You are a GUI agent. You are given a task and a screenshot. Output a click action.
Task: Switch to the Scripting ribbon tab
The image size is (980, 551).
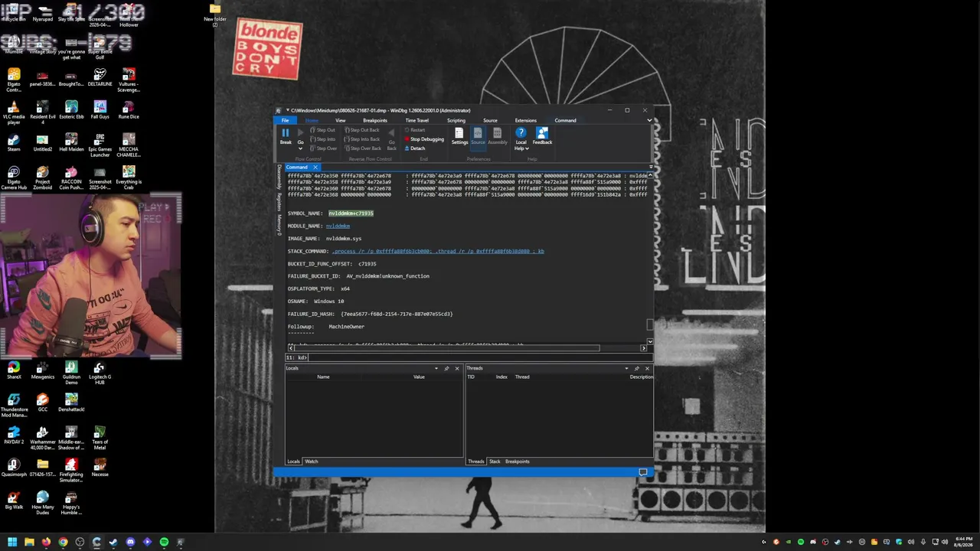pos(456,120)
